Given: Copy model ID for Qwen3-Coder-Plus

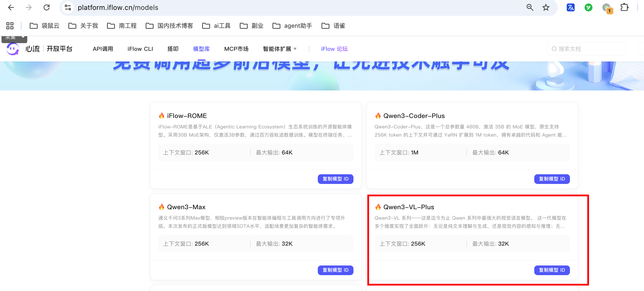Looking at the screenshot, I should tap(552, 179).
